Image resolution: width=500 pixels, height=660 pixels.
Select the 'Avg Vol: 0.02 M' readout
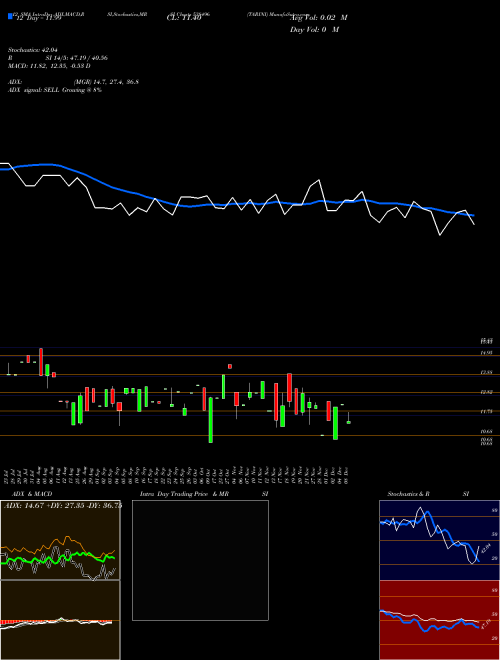click(x=318, y=18)
